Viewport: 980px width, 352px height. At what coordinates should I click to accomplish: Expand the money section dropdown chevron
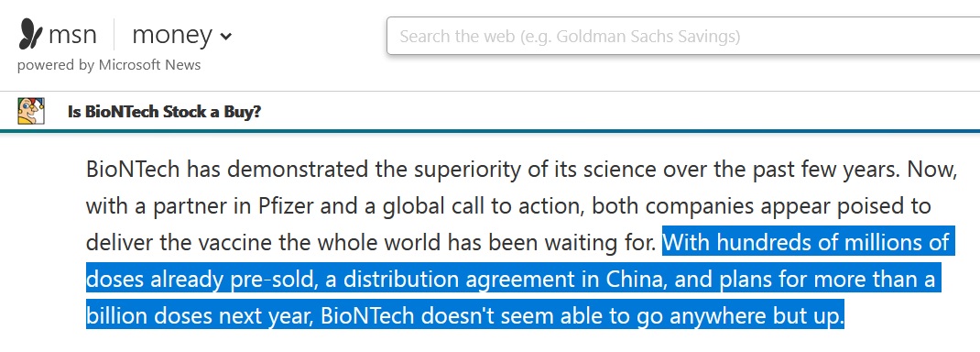225,37
